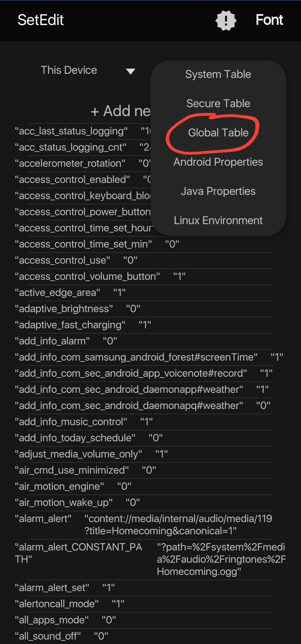
Task: Select System Table from the menu
Action: (218, 74)
